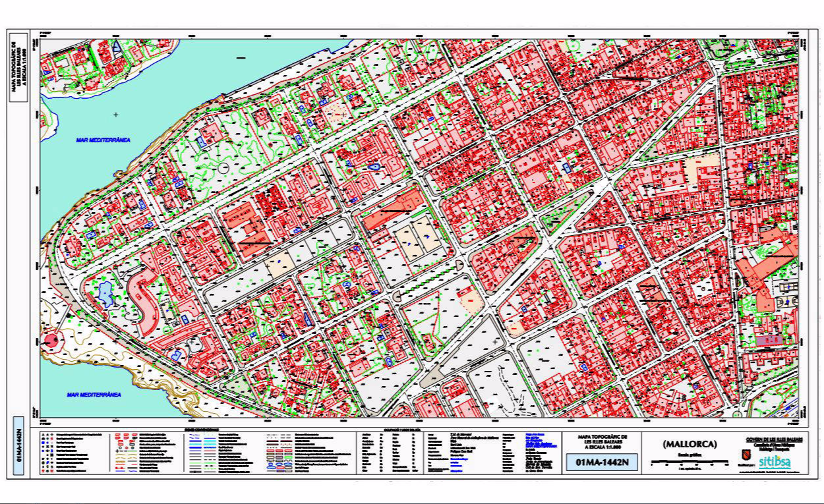824x504 pixels.
Task: Click the curved pink building near the pond
Action: pos(142,303)
